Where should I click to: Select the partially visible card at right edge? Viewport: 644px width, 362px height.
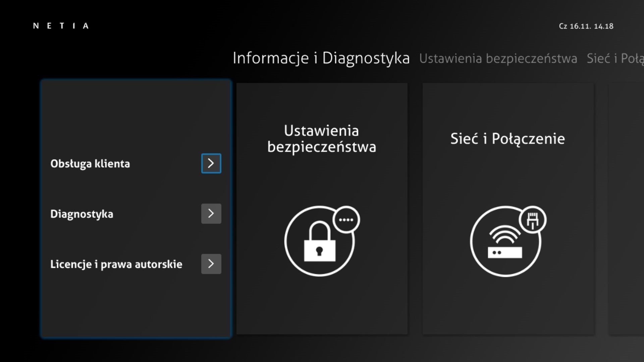click(626, 208)
